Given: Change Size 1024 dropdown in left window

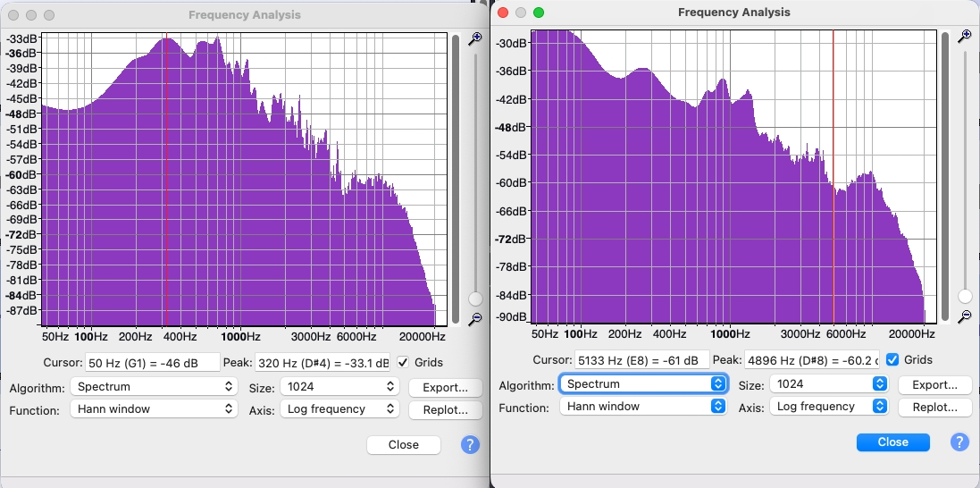Looking at the screenshot, I should [339, 387].
